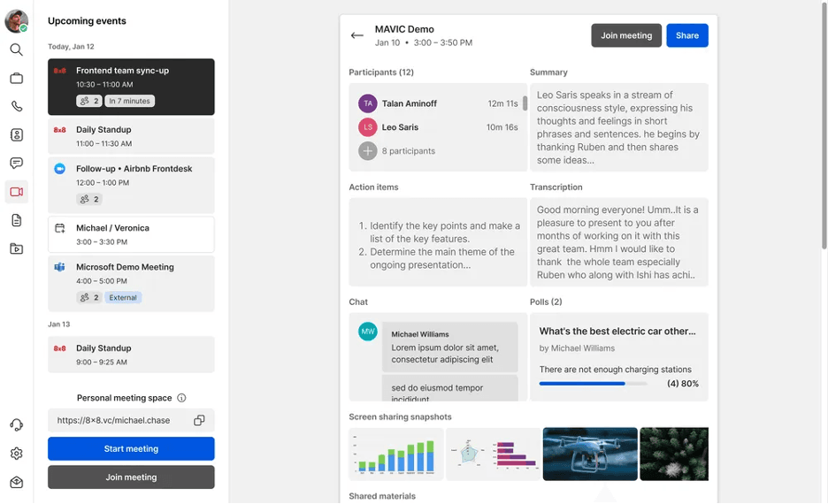Click the search icon in the sidebar
828x504 pixels.
(16, 50)
